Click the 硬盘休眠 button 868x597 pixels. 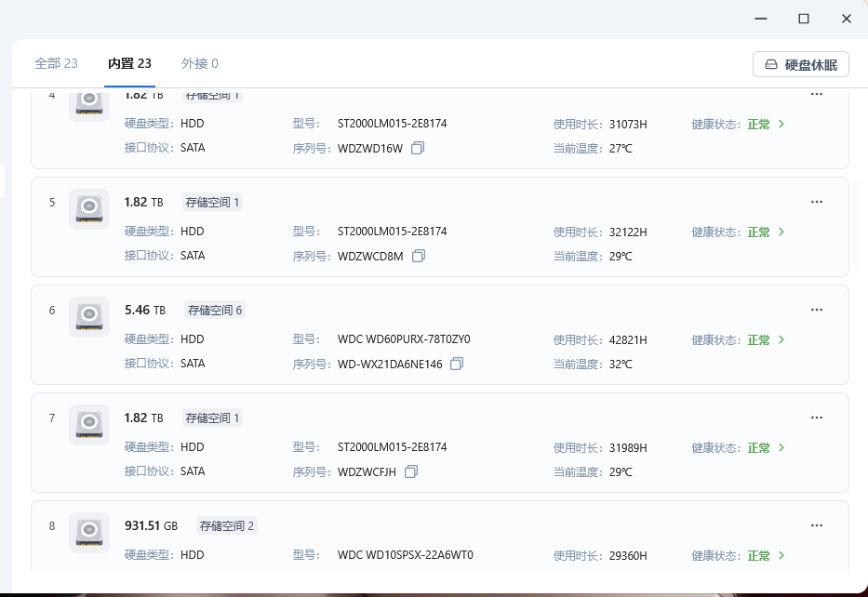coord(800,64)
